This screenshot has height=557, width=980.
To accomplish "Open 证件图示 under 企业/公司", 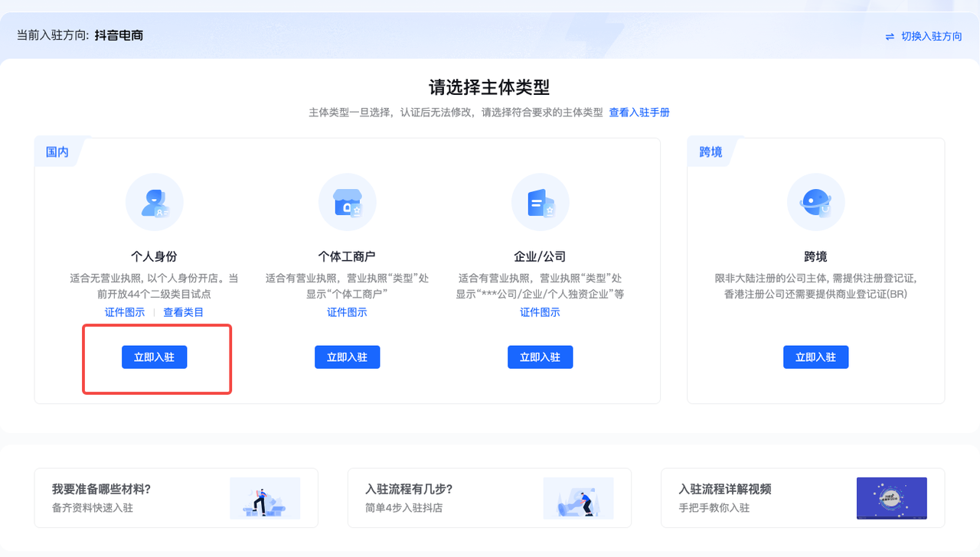I will tap(540, 312).
